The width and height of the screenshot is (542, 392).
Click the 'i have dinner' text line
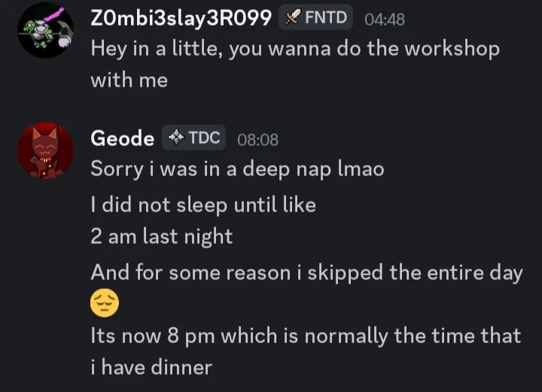tap(151, 367)
